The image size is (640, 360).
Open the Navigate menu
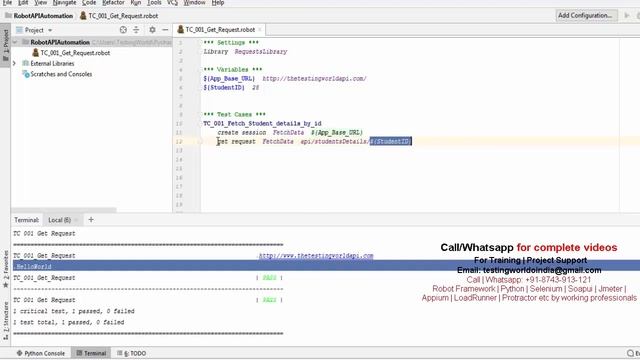64,2
